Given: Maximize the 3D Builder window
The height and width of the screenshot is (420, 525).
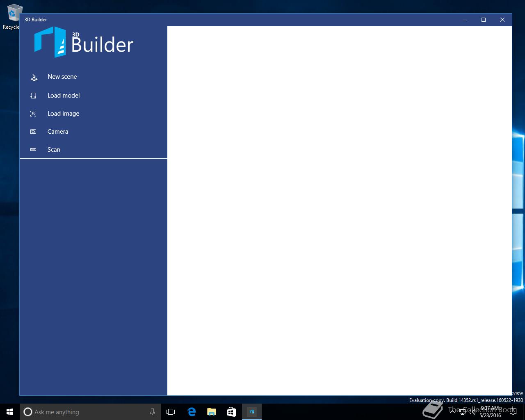Looking at the screenshot, I should tap(484, 20).
